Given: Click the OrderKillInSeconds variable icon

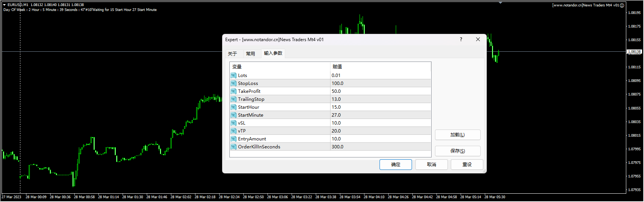Looking at the screenshot, I should pyautogui.click(x=234, y=147).
